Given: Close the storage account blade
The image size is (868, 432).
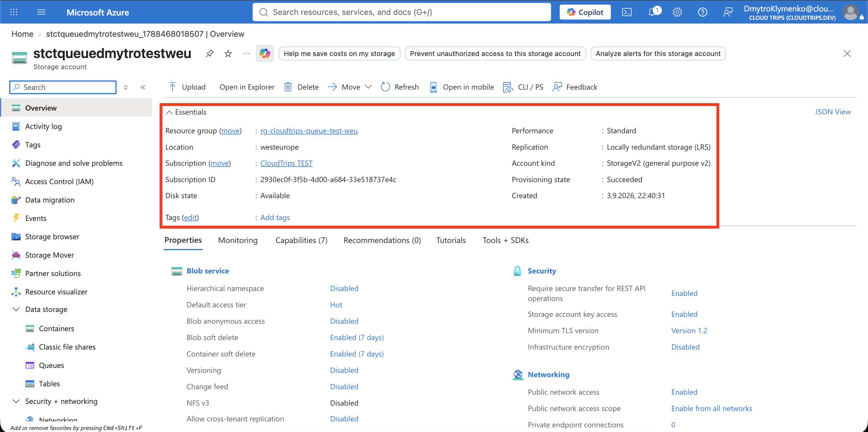Looking at the screenshot, I should (x=847, y=54).
